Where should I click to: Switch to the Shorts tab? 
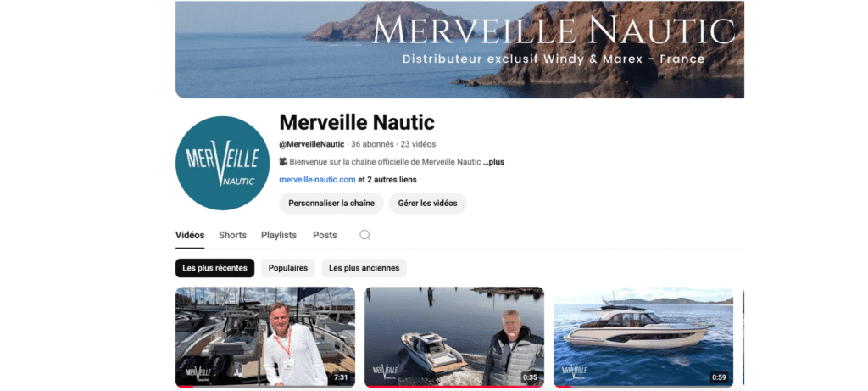pyautogui.click(x=232, y=235)
